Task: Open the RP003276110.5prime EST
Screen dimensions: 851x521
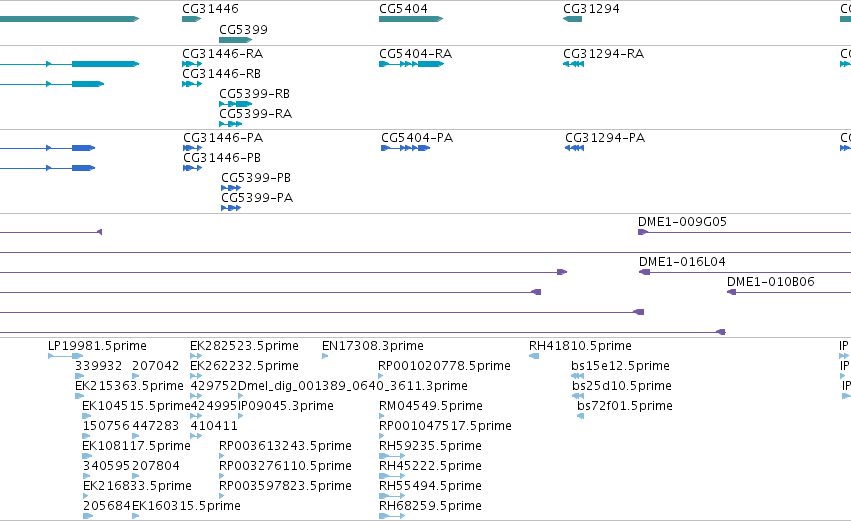Action: pos(221,477)
